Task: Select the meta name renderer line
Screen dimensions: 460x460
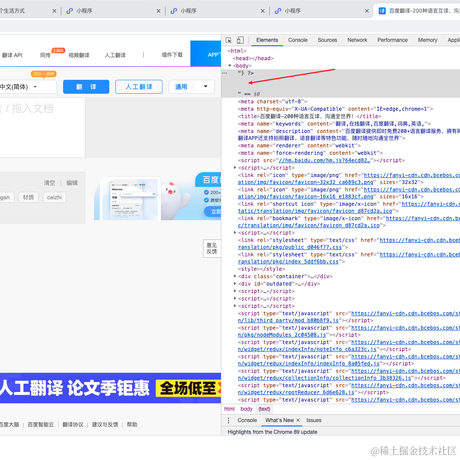Action: 299,146
